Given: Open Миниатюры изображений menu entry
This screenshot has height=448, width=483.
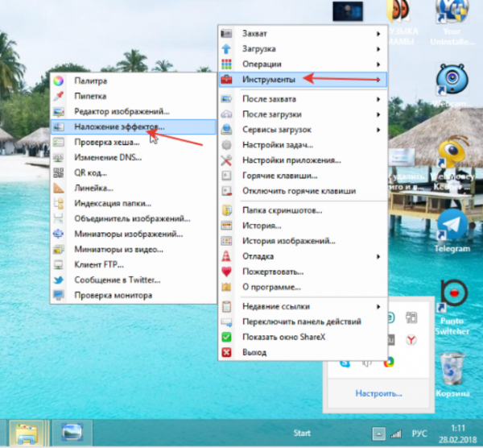Looking at the screenshot, I should pyautogui.click(x=134, y=234).
